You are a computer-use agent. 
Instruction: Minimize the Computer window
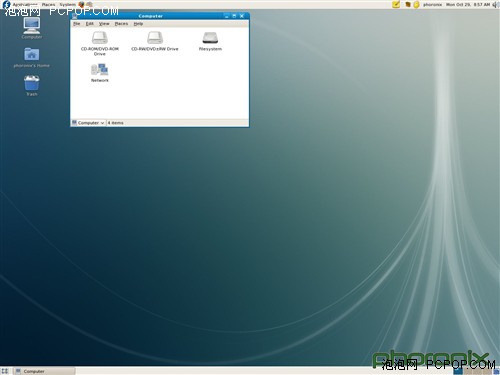227,16
